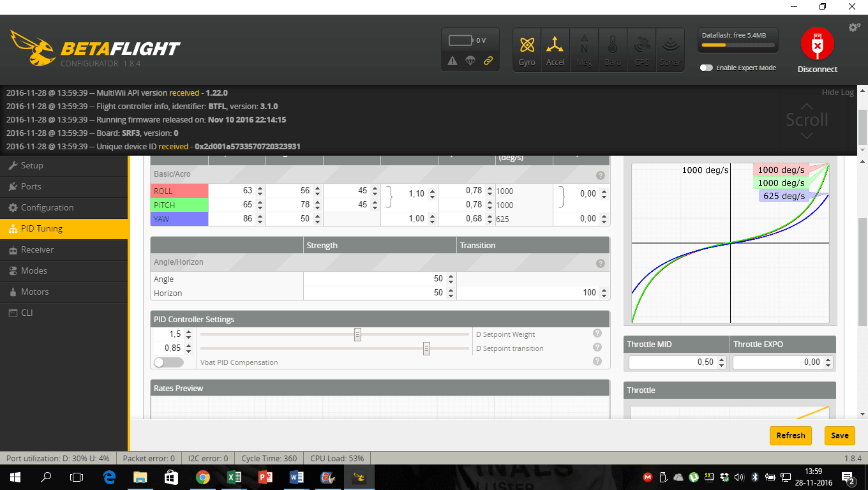Open File Explorer from the taskbar
The width and height of the screenshot is (868, 490).
[x=140, y=477]
